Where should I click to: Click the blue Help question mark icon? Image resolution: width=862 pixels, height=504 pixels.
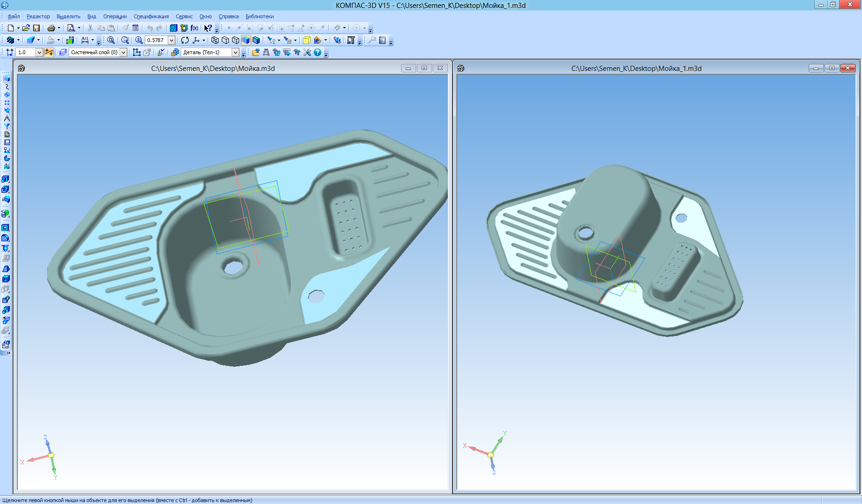coord(318,52)
